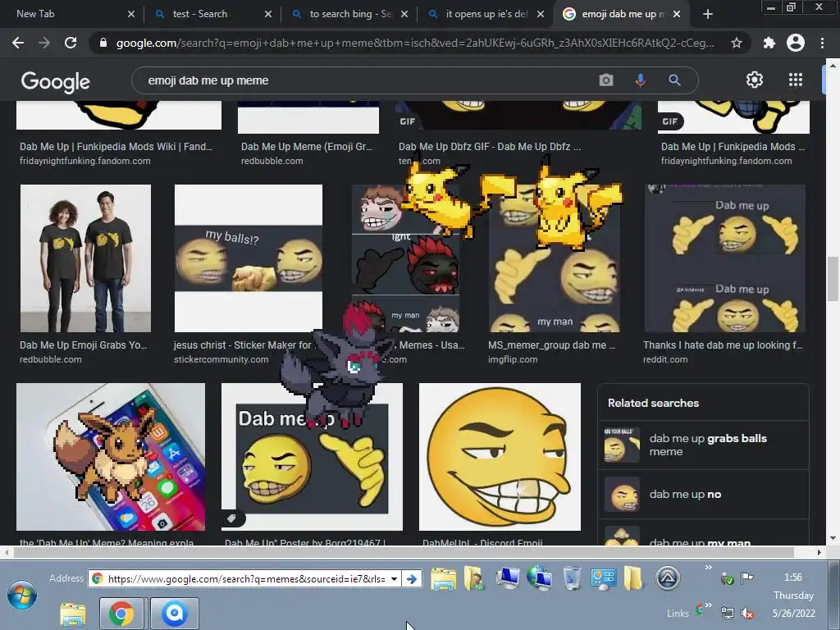The width and height of the screenshot is (840, 630).
Task: Click the scroll-right arrow of horizontal scrollbar
Action: point(819,552)
